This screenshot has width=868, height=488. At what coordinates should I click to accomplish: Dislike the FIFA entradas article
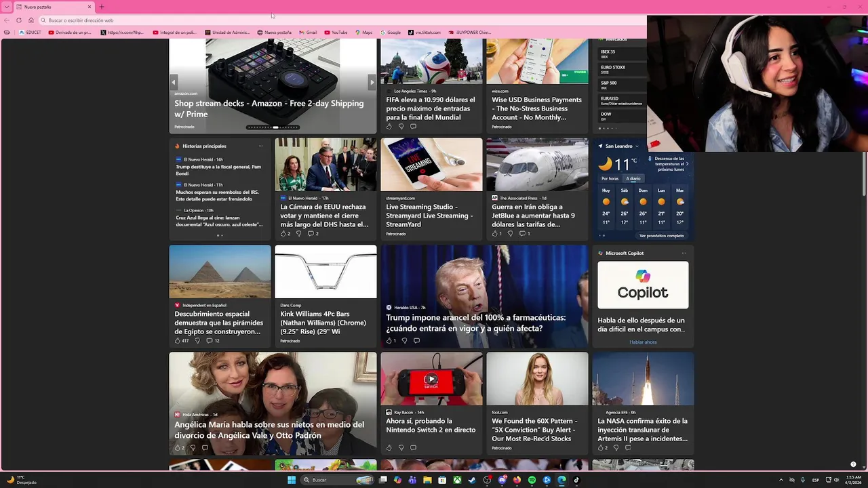point(401,126)
